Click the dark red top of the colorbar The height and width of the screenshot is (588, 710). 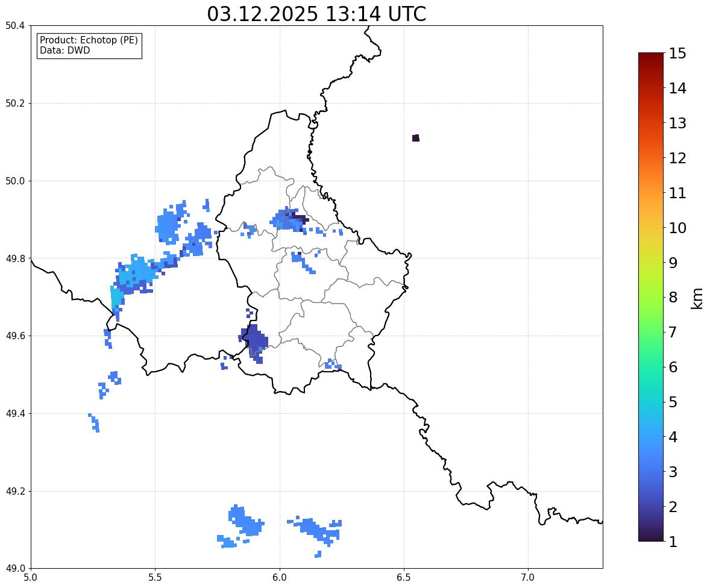[651, 57]
